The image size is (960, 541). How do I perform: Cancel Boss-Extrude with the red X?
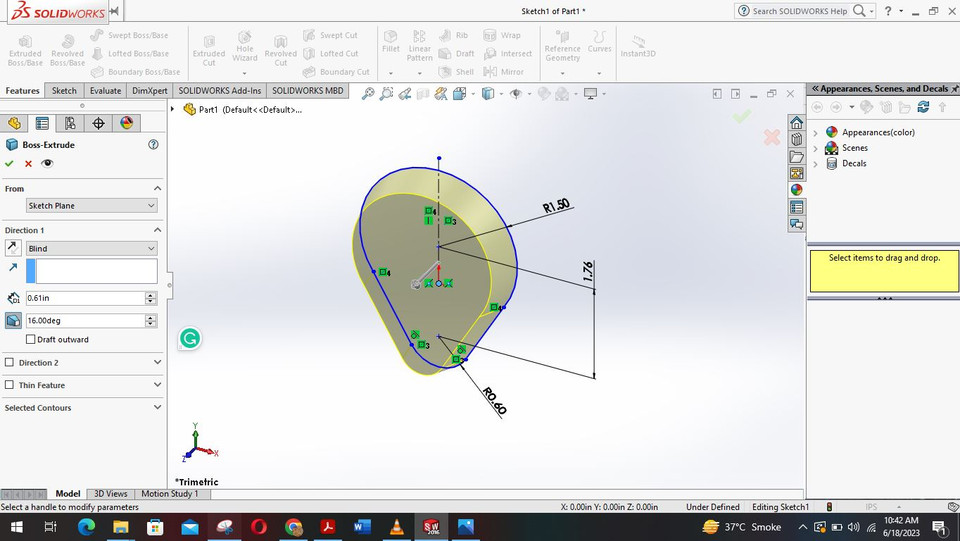pos(28,163)
